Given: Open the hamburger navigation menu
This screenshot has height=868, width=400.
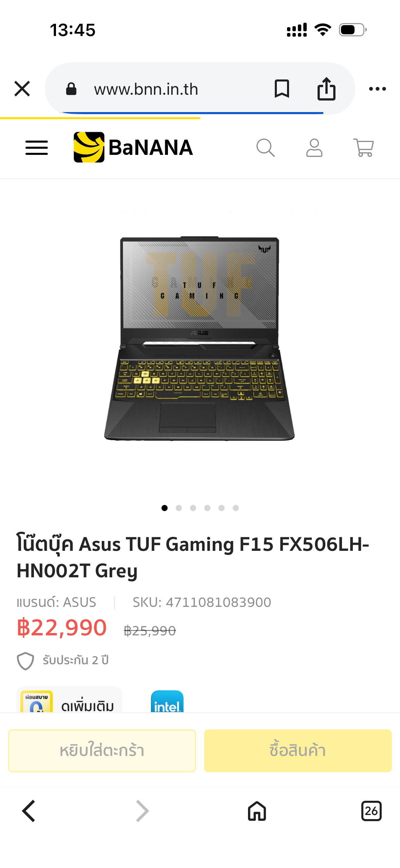Looking at the screenshot, I should [37, 148].
